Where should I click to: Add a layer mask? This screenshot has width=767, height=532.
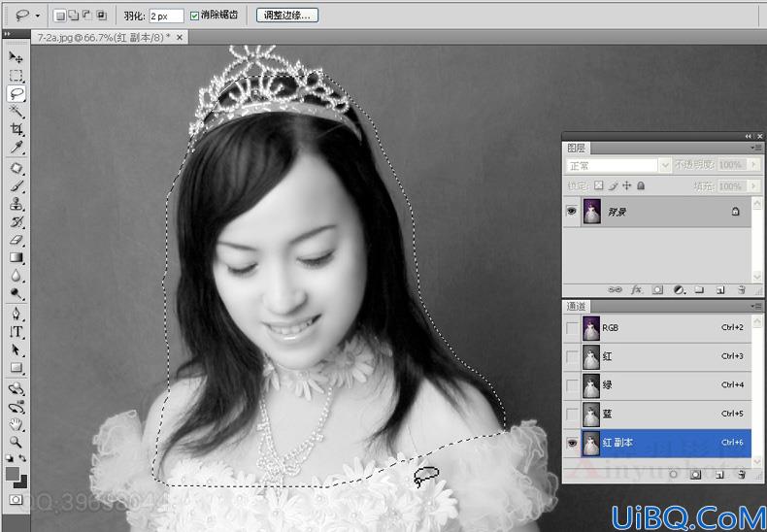coord(658,290)
